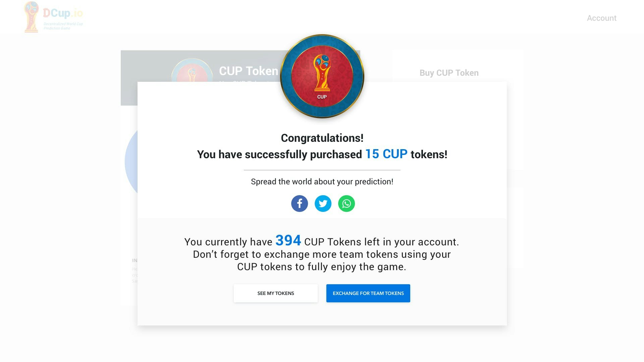Click the divider line under the purchase message
Screen dimensions: 644x362
(322, 171)
